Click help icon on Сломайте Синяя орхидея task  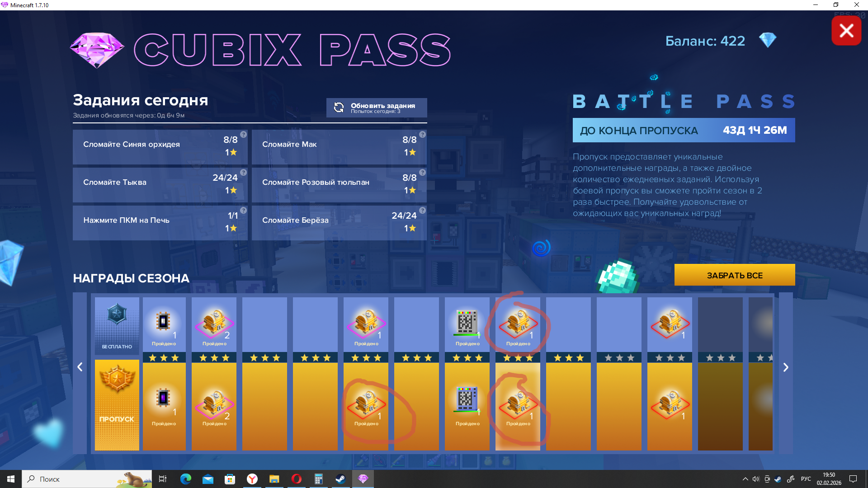point(243,135)
